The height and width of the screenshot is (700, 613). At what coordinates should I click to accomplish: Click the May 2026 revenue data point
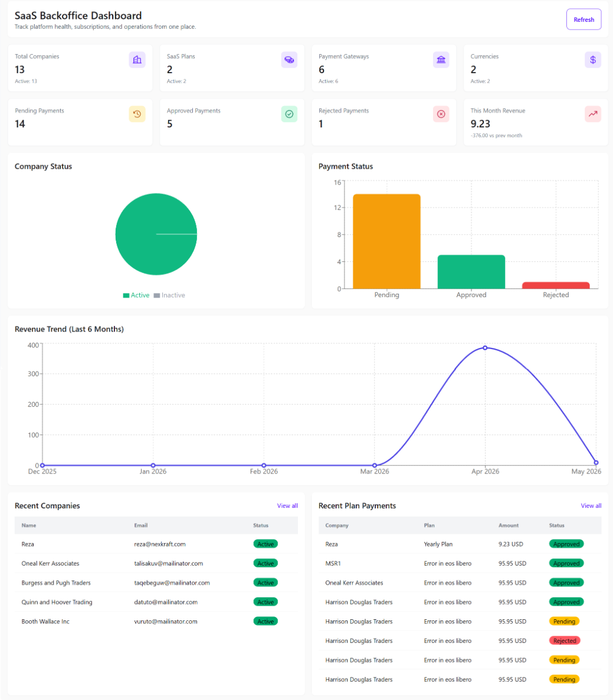pos(596,462)
